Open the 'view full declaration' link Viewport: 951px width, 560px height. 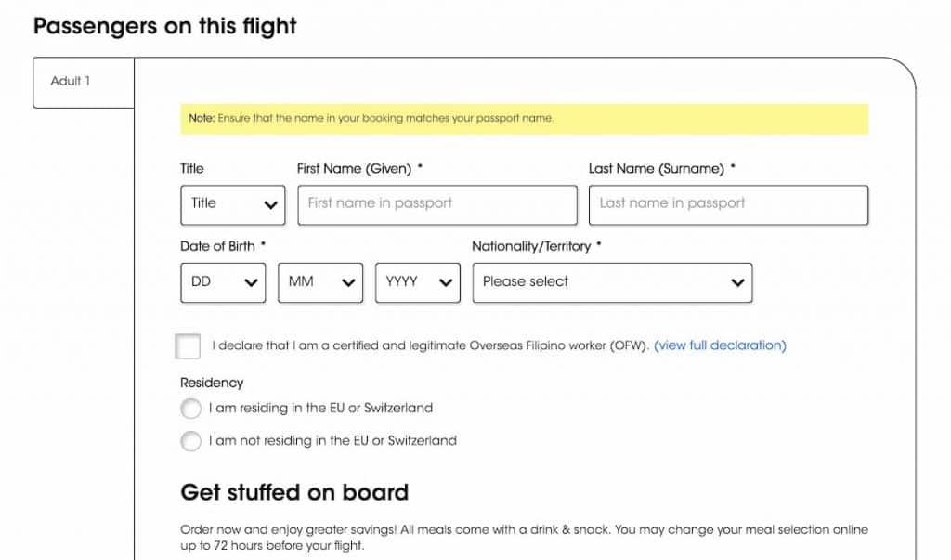click(720, 345)
